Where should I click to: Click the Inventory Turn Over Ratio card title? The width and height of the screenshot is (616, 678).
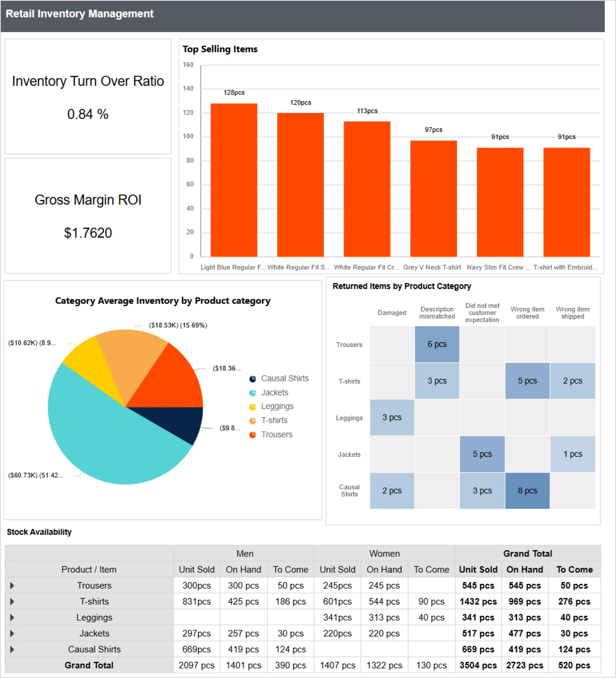pos(88,81)
